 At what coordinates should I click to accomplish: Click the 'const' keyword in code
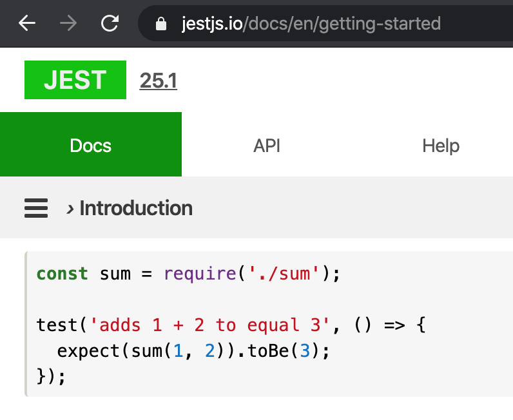[62, 274]
